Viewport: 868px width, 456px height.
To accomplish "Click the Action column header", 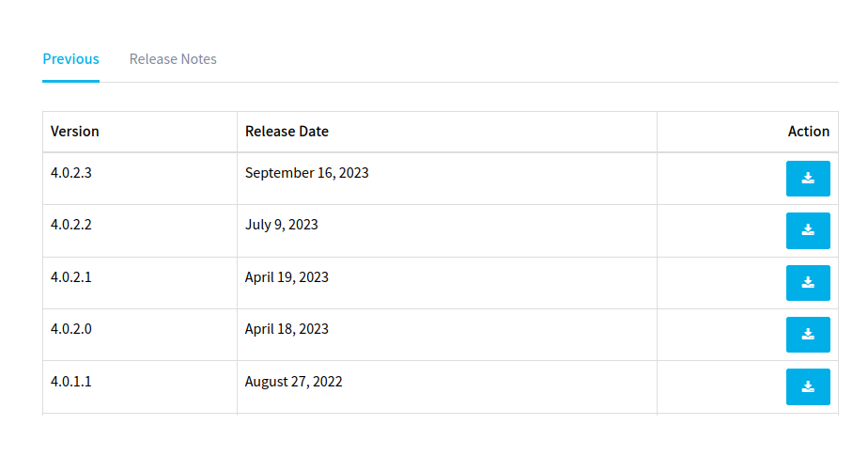I will click(808, 132).
